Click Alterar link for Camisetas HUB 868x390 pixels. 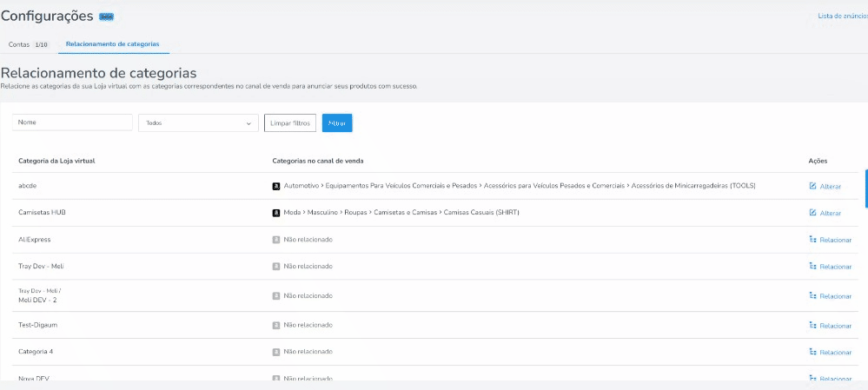click(831, 213)
